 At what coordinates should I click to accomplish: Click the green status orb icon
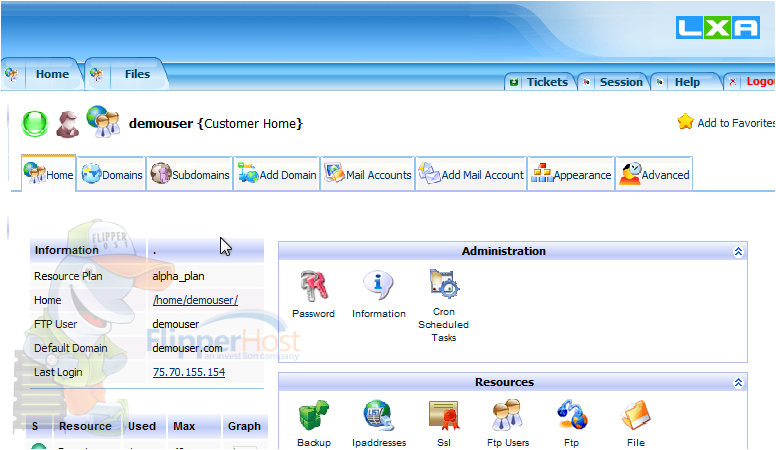[x=35, y=124]
